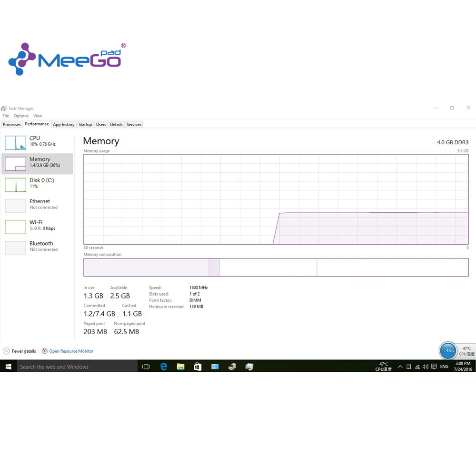Open Task View from the taskbar

(x=146, y=367)
